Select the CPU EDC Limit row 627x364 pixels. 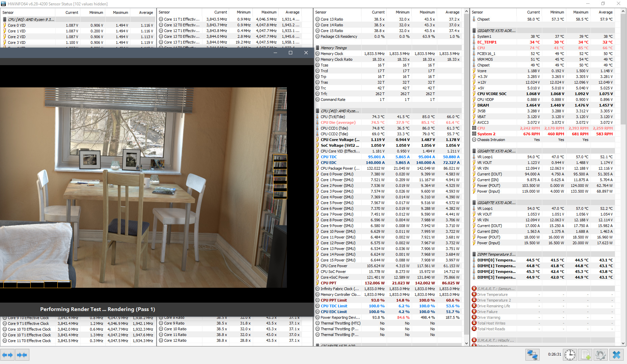[387, 312]
